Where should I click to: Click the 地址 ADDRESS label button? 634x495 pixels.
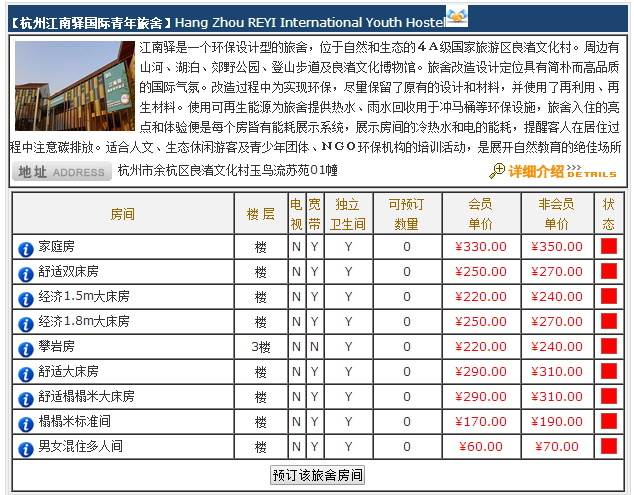click(x=61, y=171)
